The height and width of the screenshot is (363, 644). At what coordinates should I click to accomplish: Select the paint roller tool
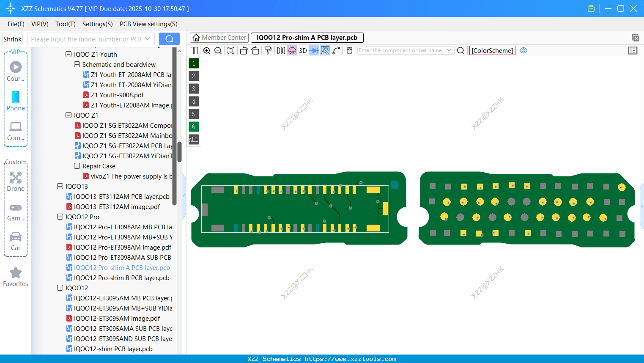click(x=268, y=50)
